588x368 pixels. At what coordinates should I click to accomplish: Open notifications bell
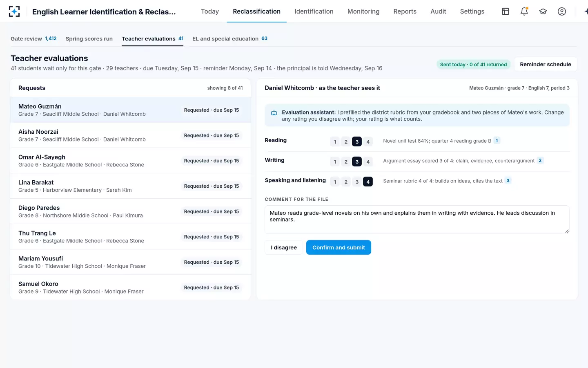pyautogui.click(x=524, y=11)
